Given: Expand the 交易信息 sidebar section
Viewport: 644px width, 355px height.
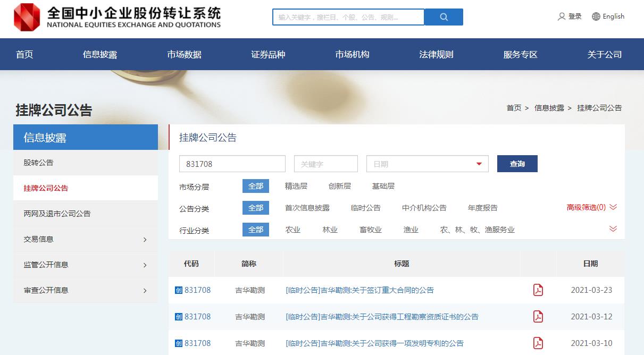Looking at the screenshot, I should pyautogui.click(x=145, y=240).
